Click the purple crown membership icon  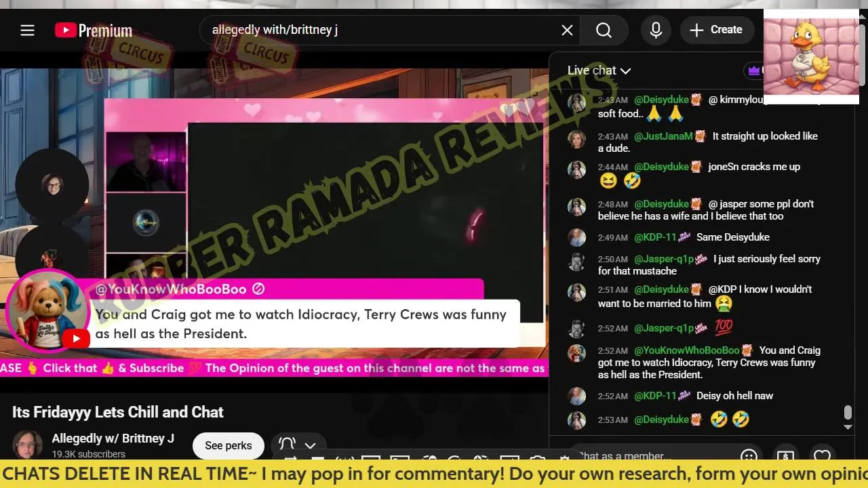pyautogui.click(x=754, y=70)
